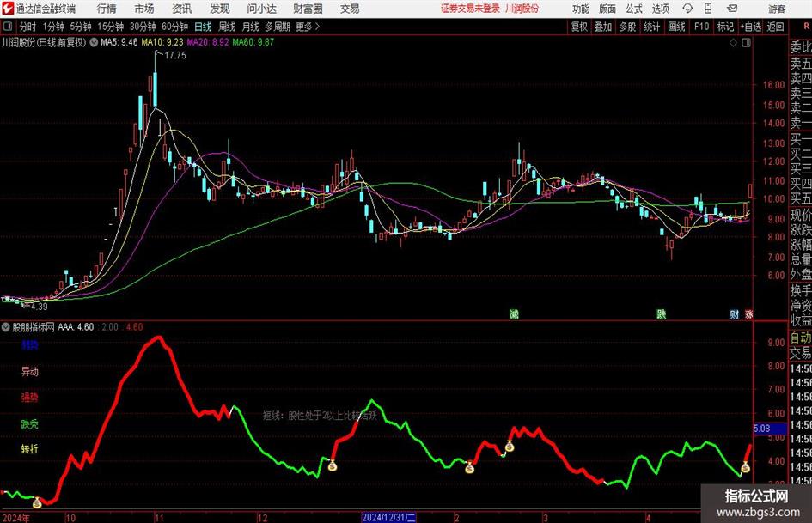The height and width of the screenshot is (523, 812).
Task: Switch to the 30分钟 period
Action: 143,27
